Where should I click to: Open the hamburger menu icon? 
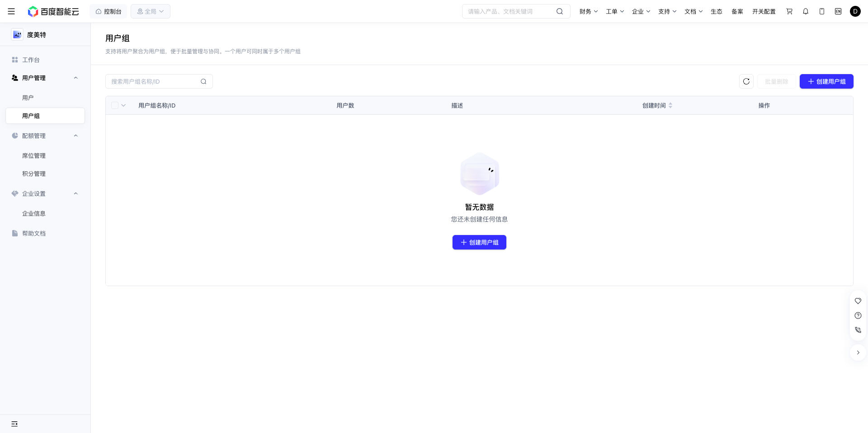click(11, 11)
